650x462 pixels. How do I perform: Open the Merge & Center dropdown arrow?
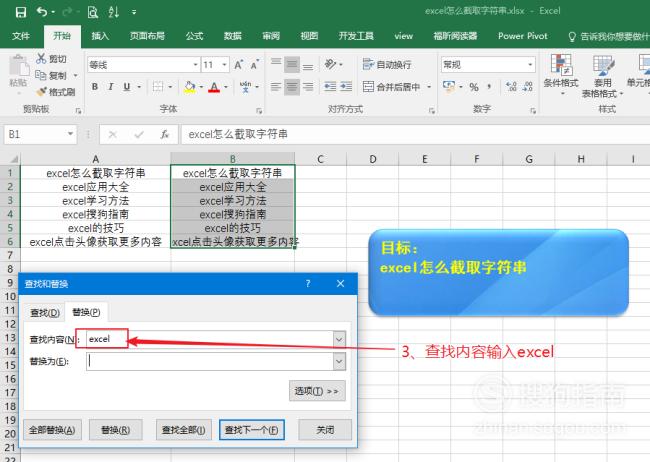(429, 87)
